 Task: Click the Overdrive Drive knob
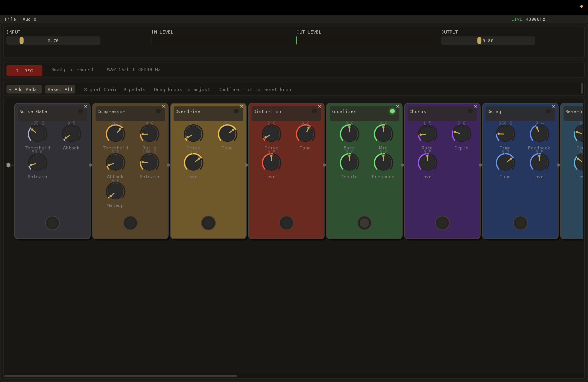pos(193,134)
